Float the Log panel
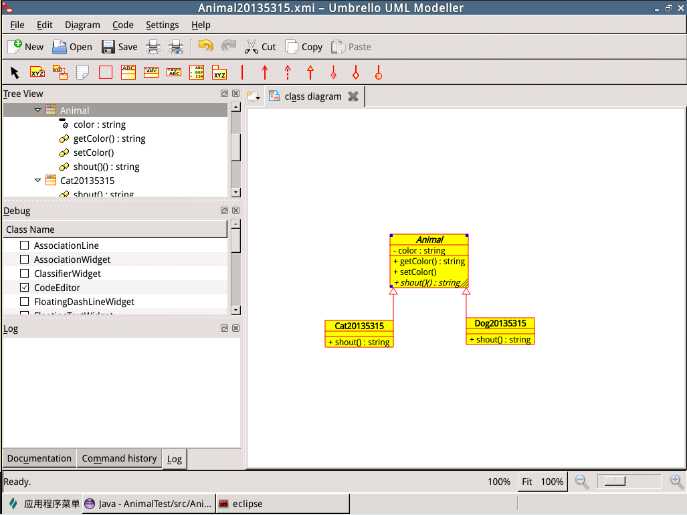 [x=224, y=328]
